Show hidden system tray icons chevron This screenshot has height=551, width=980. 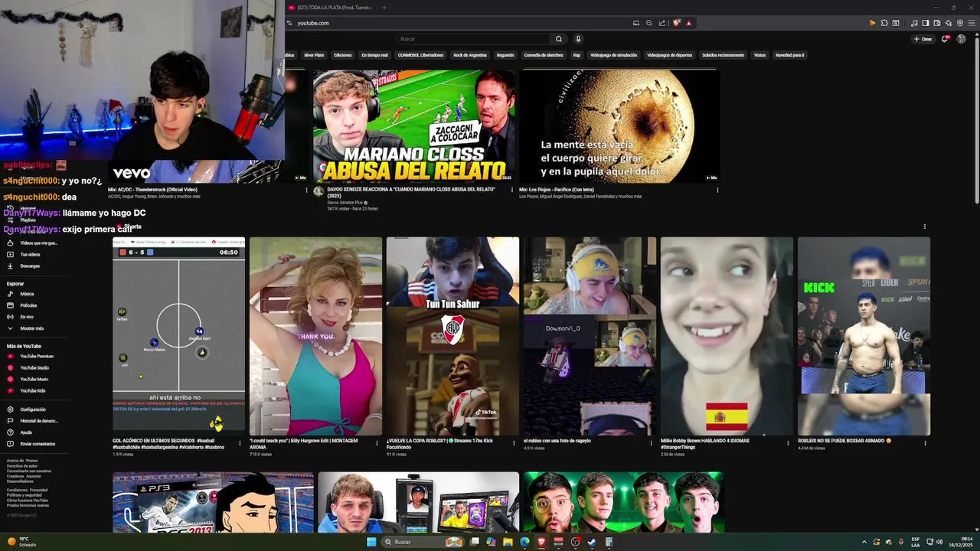point(864,542)
